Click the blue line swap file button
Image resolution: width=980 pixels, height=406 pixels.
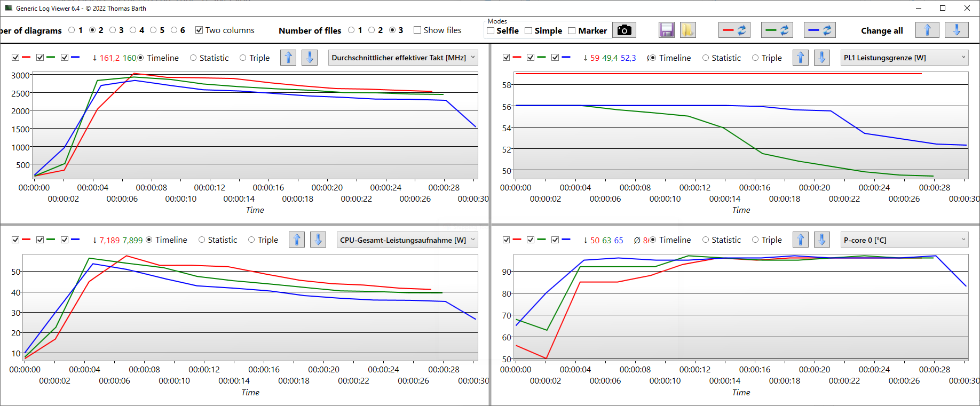[819, 30]
